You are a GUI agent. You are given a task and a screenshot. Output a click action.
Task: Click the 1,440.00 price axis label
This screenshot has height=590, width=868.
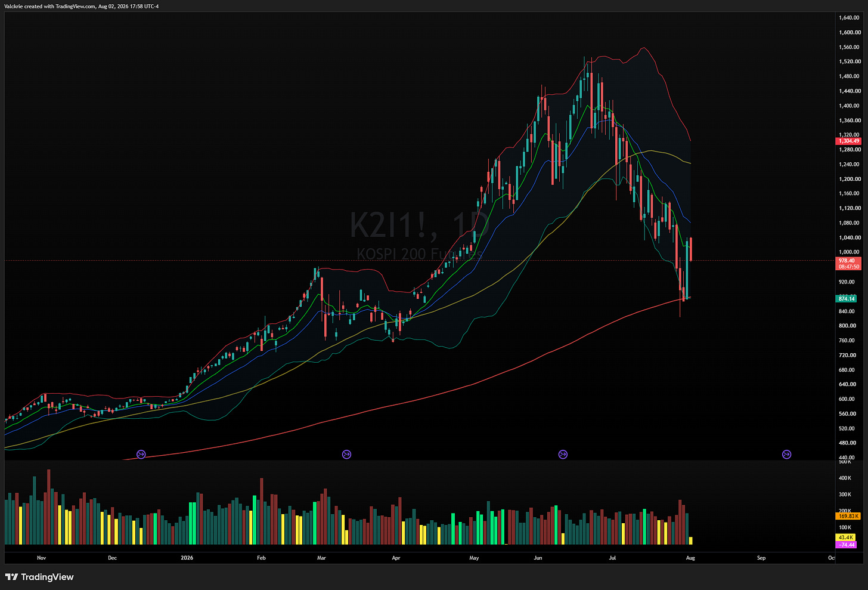849,91
